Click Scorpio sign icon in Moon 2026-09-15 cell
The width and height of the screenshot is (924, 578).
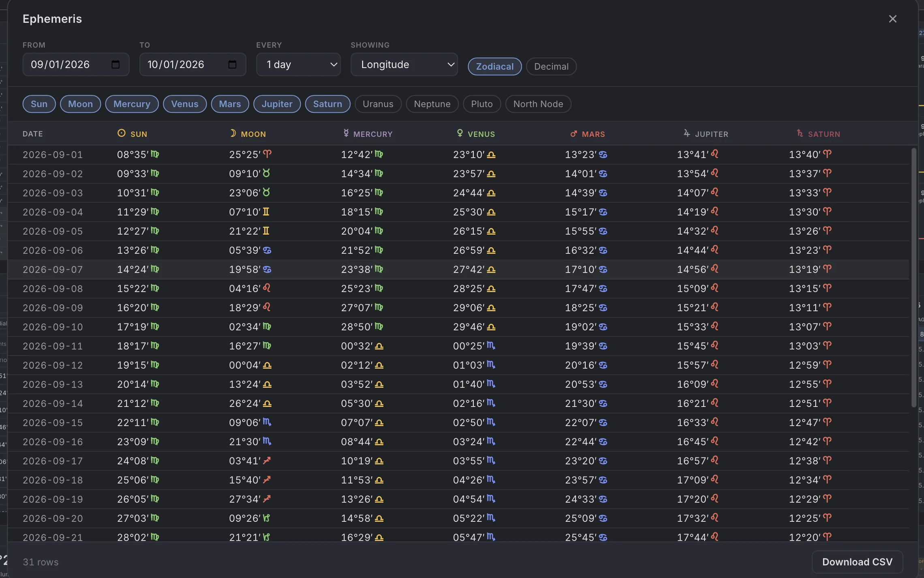(x=267, y=422)
